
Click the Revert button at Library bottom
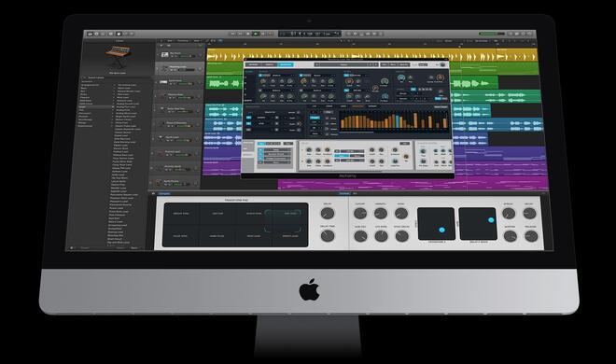click(84, 247)
